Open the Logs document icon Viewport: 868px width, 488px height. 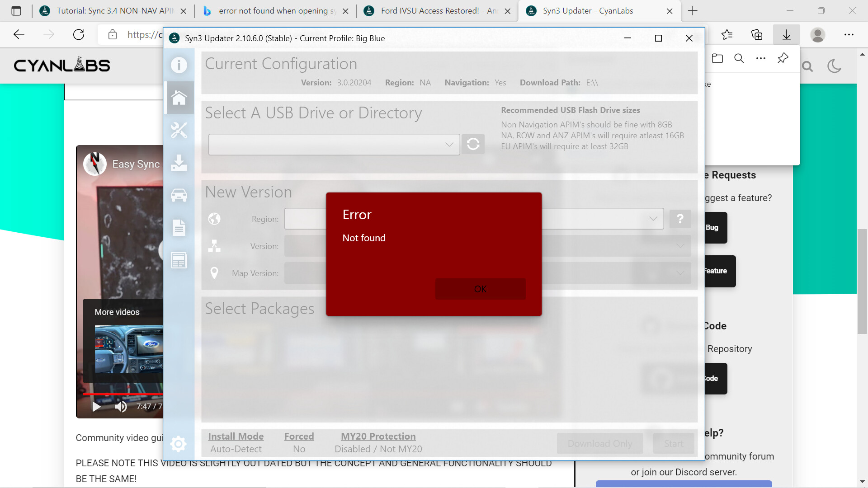[x=179, y=228]
